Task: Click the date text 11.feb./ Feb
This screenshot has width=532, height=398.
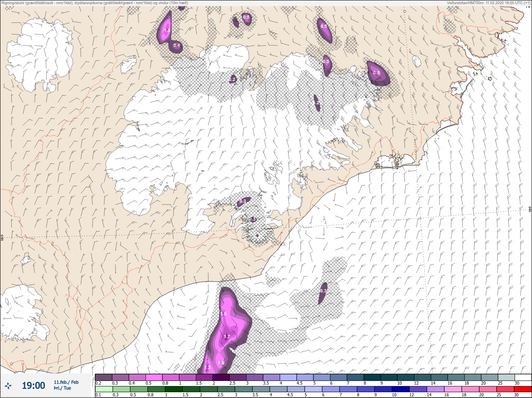Action: pos(66,382)
